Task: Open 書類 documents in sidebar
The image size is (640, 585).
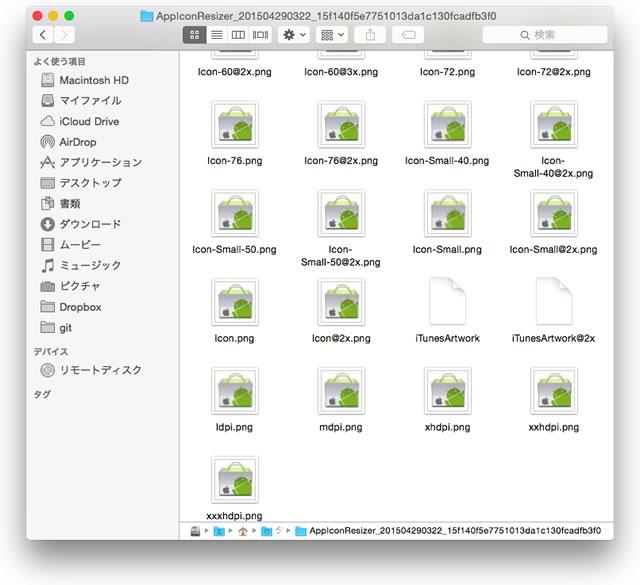Action: [60, 203]
